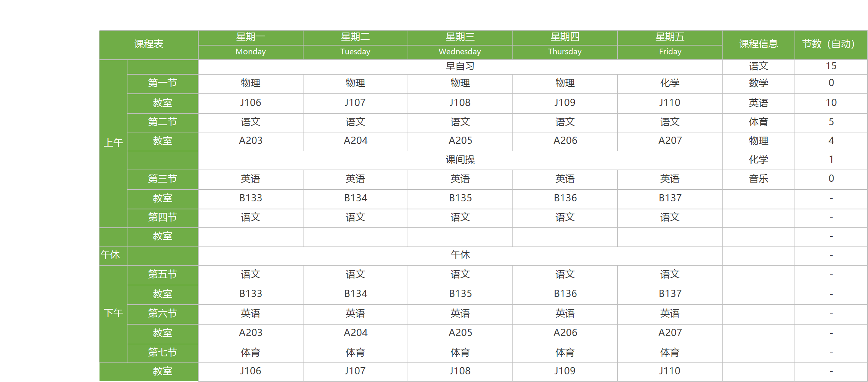This screenshot has height=382, width=868.
Task: Select the A205 cell in second period classroom row
Action: 460,141
